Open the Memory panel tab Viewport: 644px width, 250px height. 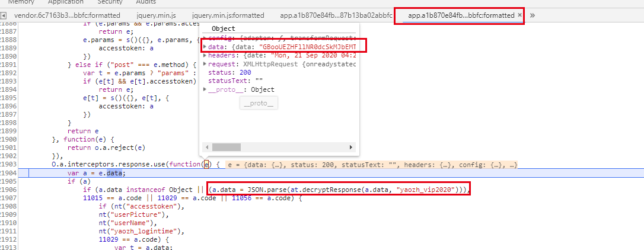(21, 2)
